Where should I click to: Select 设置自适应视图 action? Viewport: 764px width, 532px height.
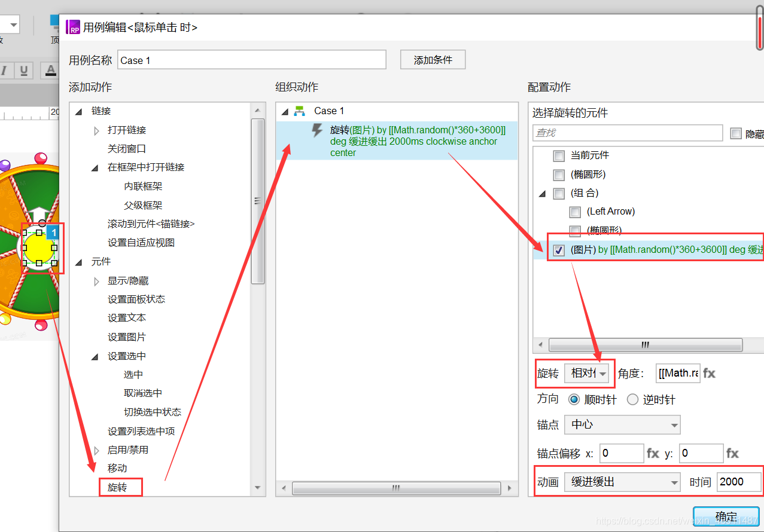[x=141, y=243]
